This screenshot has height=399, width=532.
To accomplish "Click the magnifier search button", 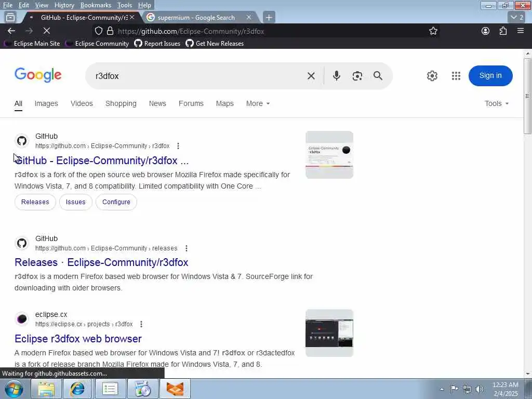I will coord(378,76).
